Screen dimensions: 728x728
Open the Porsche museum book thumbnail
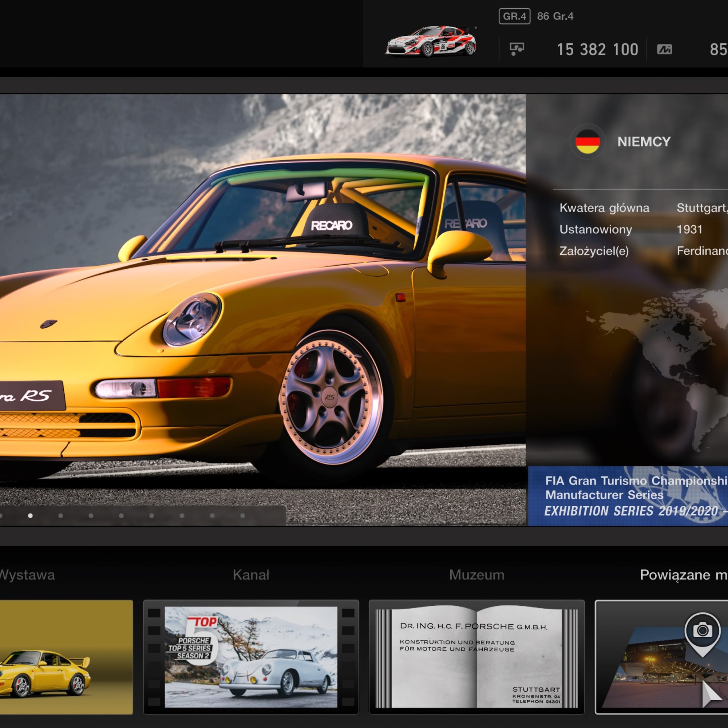click(477, 657)
